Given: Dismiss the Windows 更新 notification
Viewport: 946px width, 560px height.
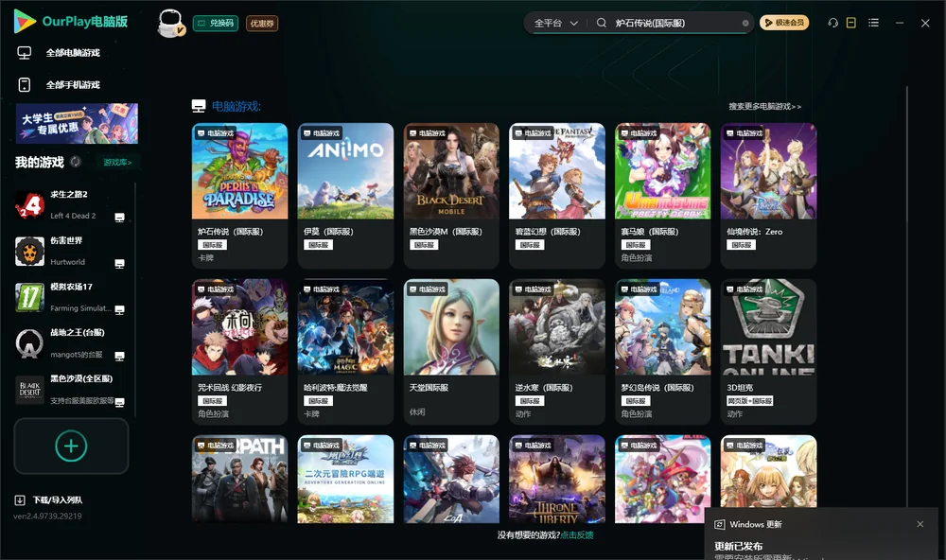Looking at the screenshot, I should [920, 524].
